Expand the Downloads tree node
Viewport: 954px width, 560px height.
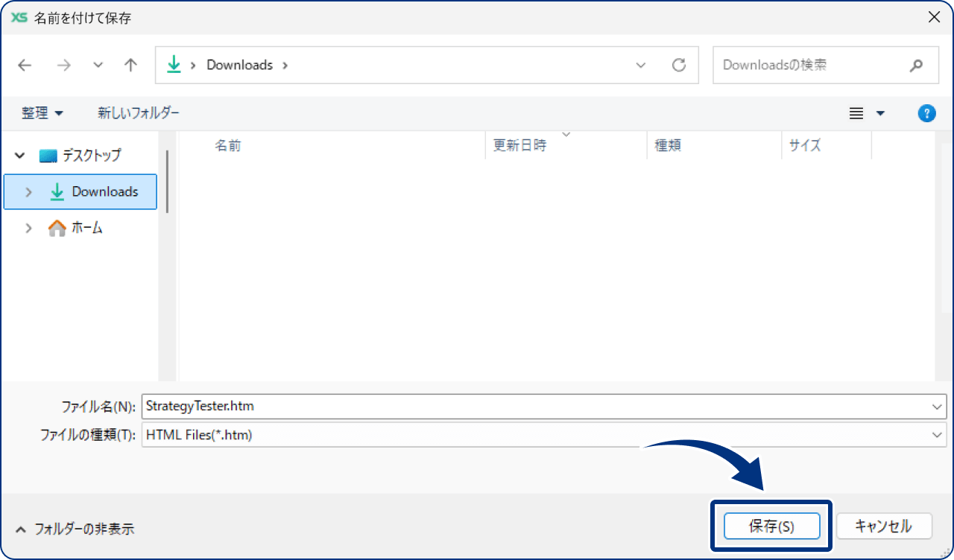click(29, 192)
